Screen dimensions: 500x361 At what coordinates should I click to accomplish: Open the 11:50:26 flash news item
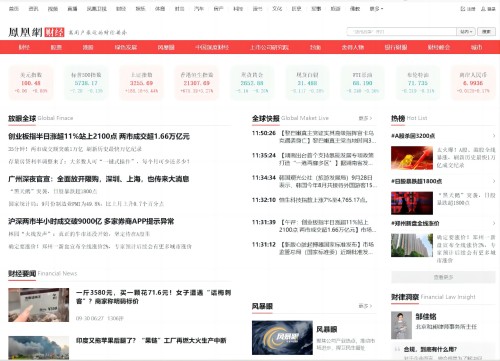[314, 137]
